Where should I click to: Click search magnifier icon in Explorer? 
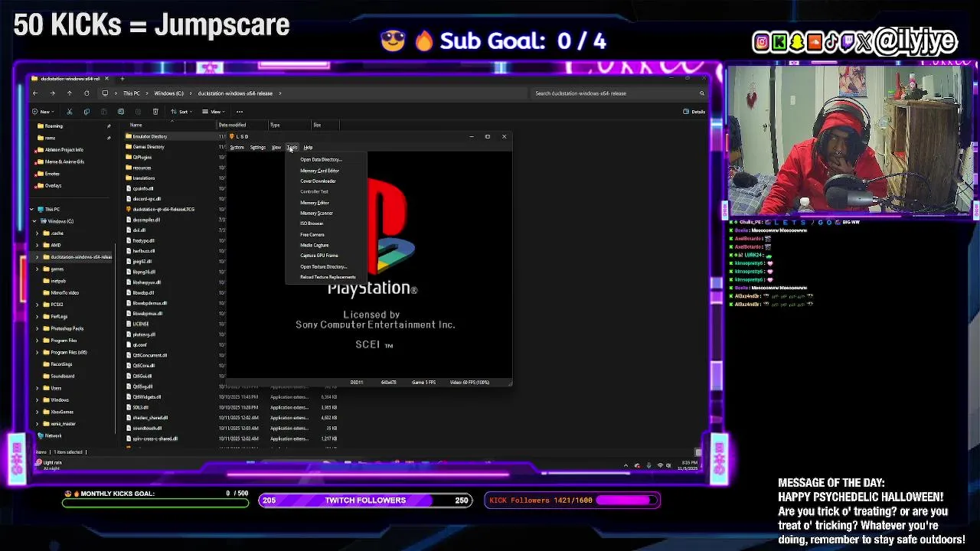tap(701, 93)
